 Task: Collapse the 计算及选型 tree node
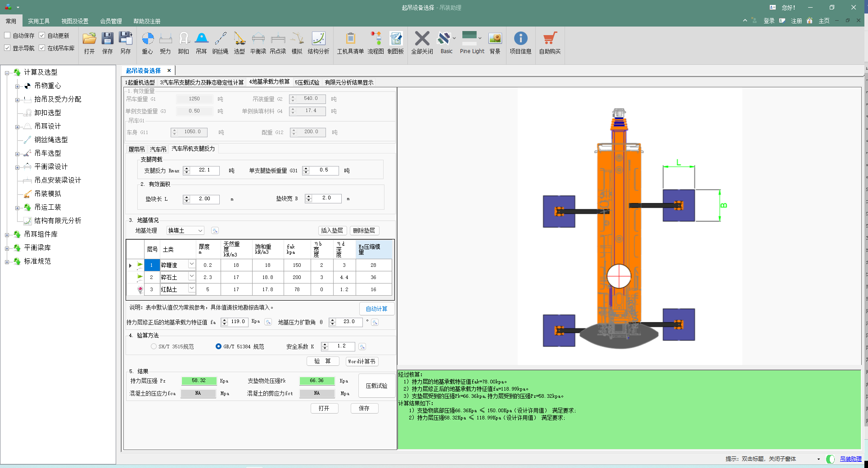[x=7, y=72]
